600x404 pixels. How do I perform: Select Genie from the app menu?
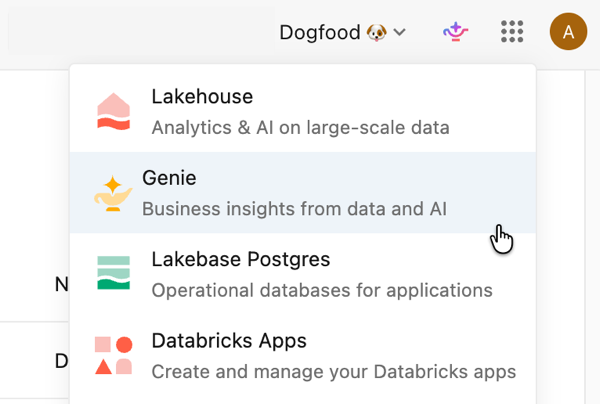pos(303,192)
